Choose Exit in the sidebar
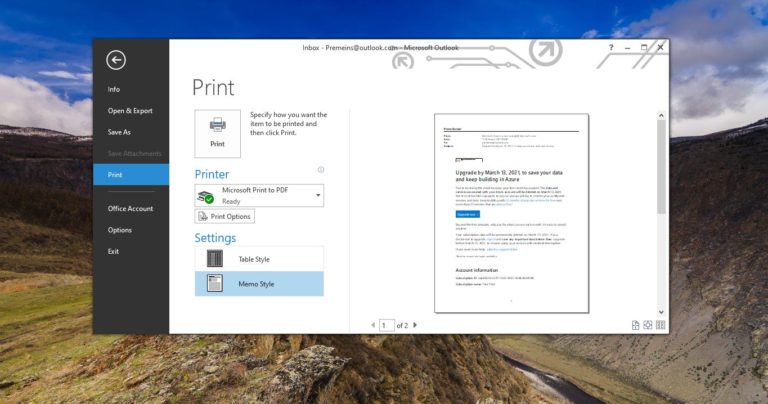This screenshot has width=768, height=404. click(x=113, y=251)
